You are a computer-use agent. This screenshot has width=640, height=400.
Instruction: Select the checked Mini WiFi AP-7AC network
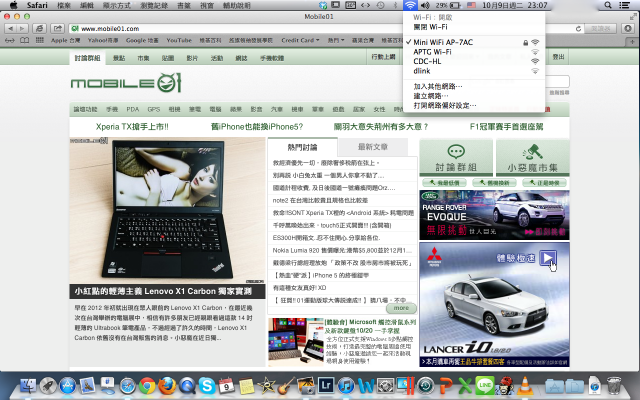[473, 42]
